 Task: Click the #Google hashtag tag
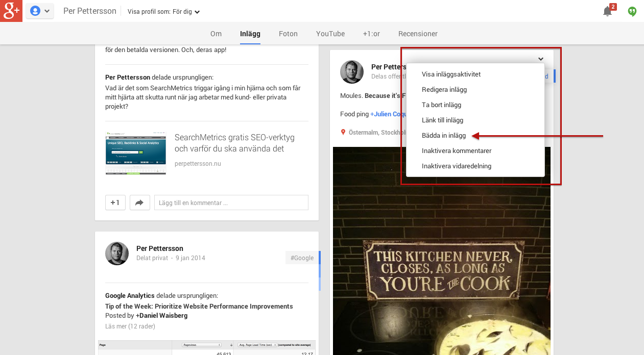302,258
